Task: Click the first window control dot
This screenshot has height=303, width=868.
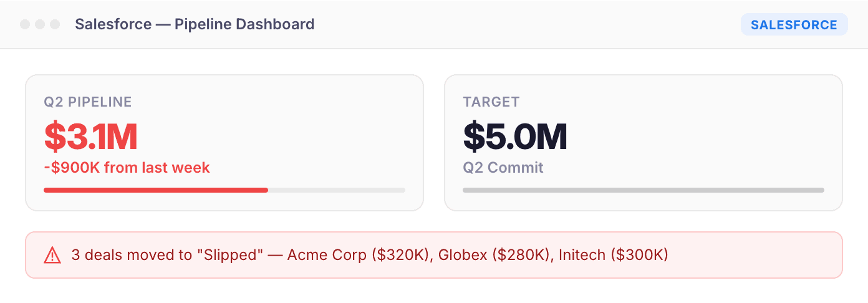Action: (x=25, y=24)
